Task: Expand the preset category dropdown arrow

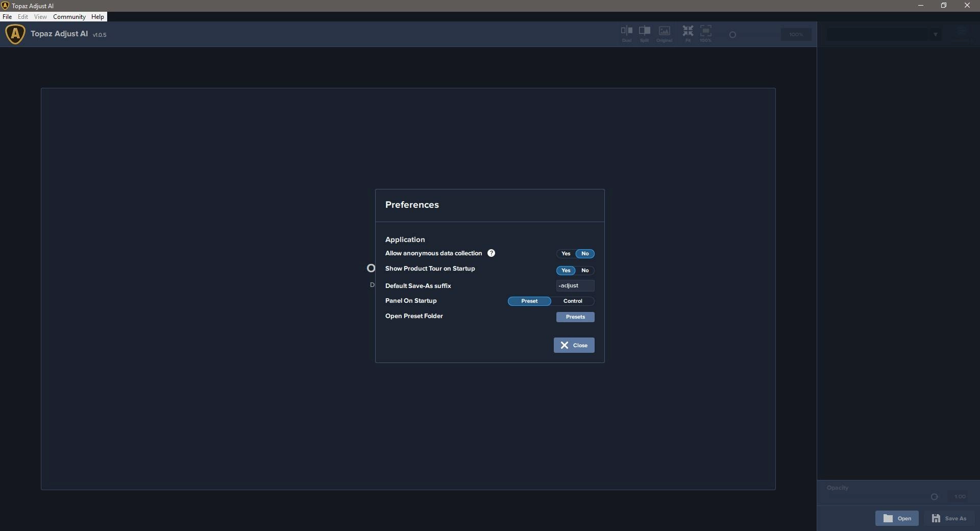Action: 935,35
